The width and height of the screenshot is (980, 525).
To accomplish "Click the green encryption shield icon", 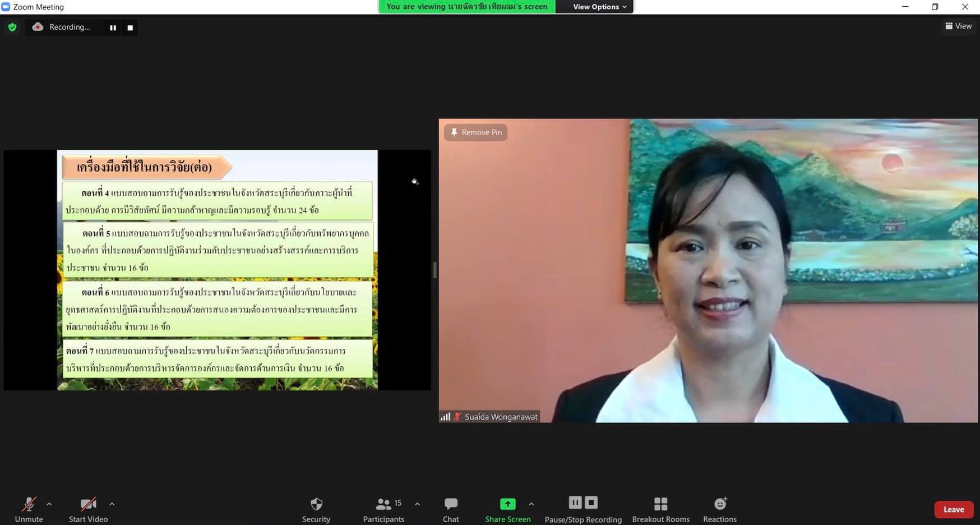I will click(x=12, y=27).
